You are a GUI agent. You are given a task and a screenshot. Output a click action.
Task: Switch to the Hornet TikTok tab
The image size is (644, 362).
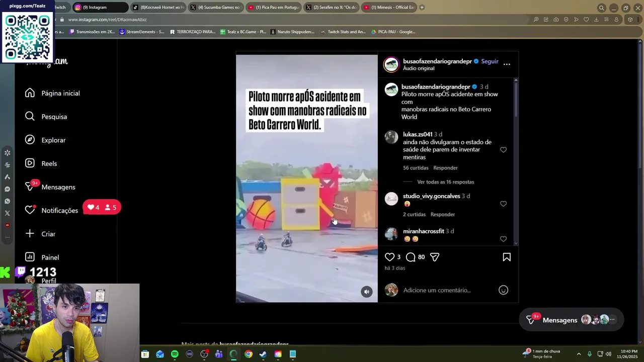pyautogui.click(x=157, y=7)
